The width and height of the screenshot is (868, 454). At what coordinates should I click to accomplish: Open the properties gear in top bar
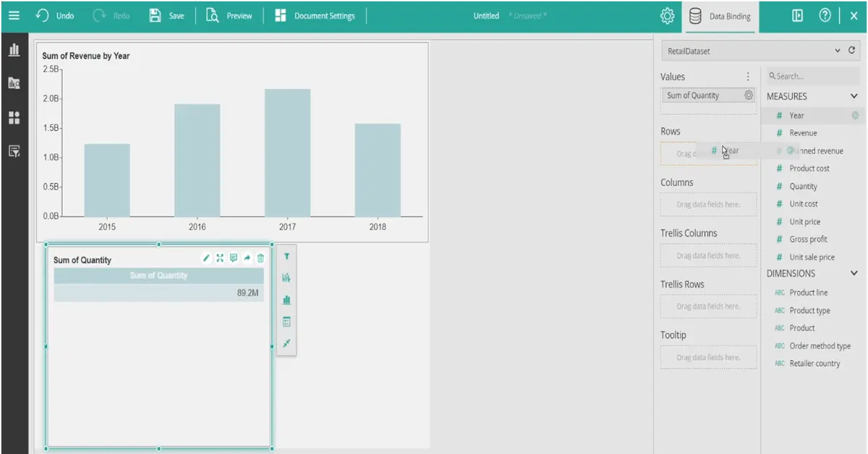(667, 16)
